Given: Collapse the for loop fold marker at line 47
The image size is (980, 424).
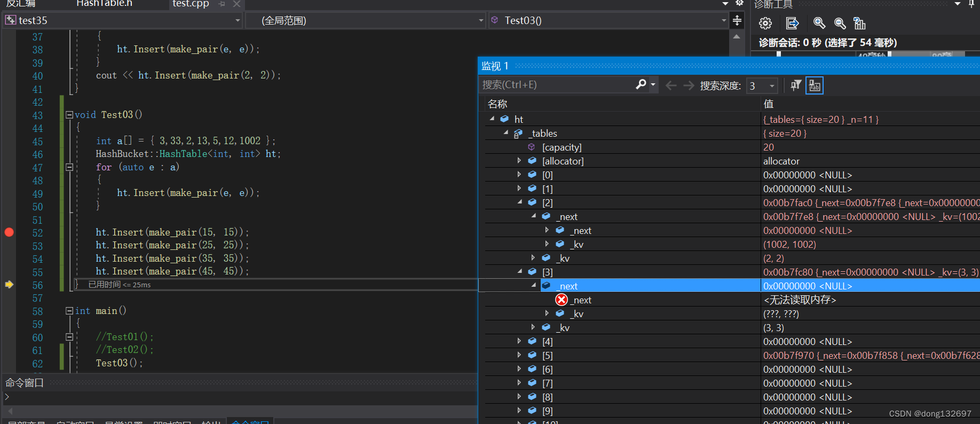Looking at the screenshot, I should click(69, 167).
